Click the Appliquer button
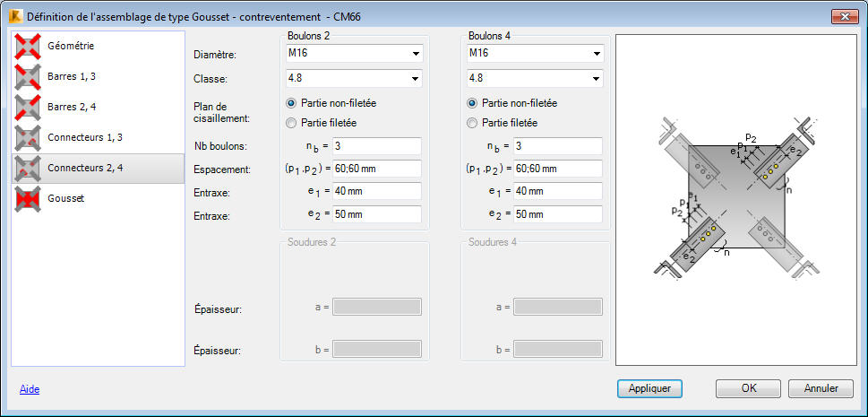Image resolution: width=868 pixels, height=417 pixels. point(649,388)
